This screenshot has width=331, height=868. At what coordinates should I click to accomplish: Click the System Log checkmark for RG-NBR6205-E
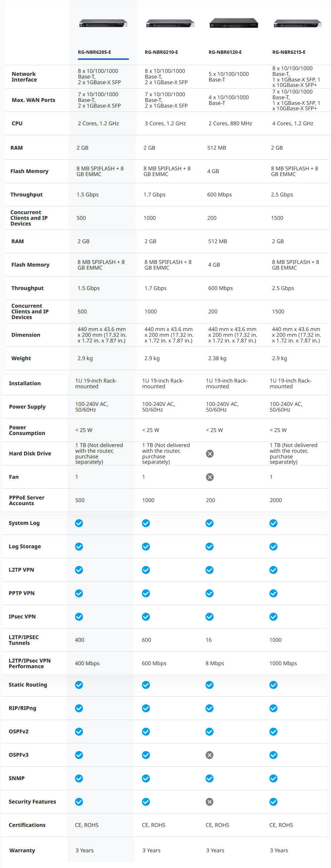[x=79, y=523]
